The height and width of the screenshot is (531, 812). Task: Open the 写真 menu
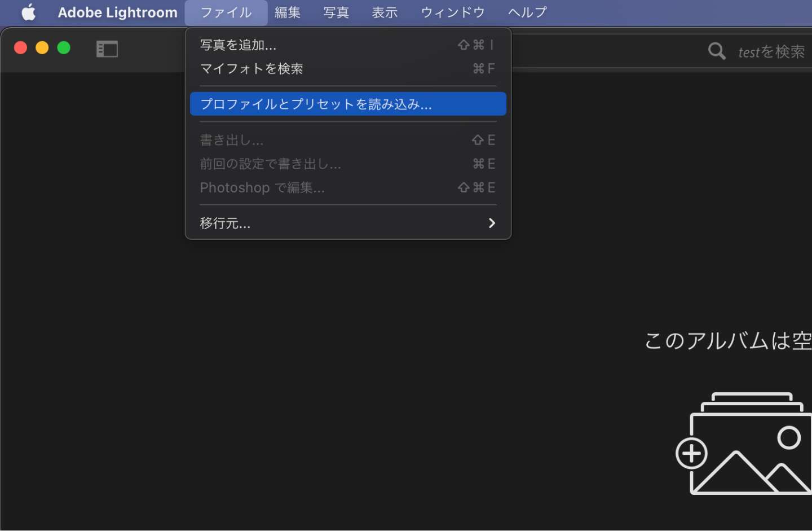[x=336, y=12]
